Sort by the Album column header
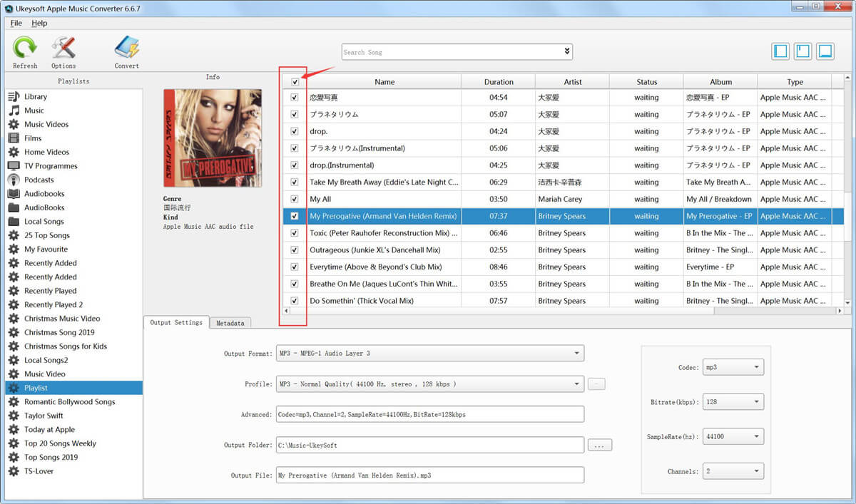The image size is (856, 504). [x=720, y=82]
